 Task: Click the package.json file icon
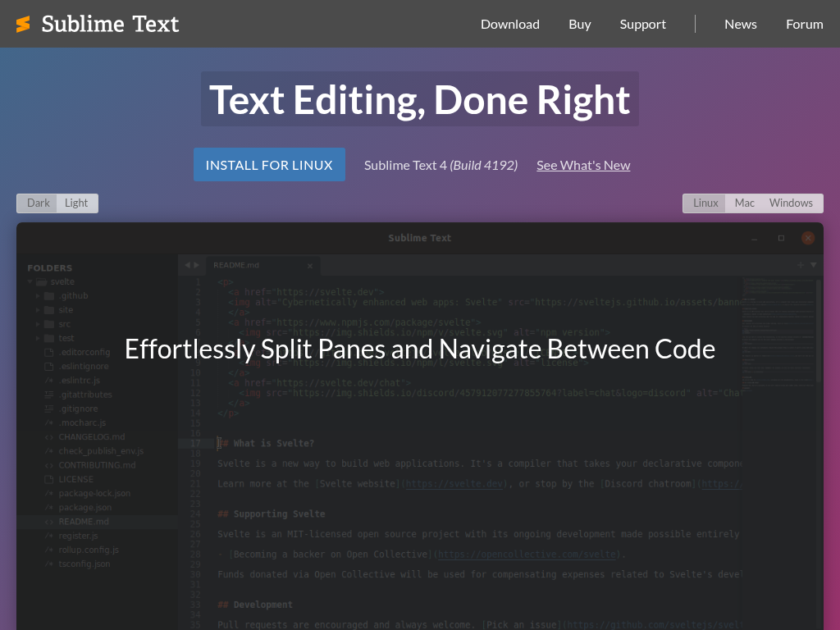[49, 507]
